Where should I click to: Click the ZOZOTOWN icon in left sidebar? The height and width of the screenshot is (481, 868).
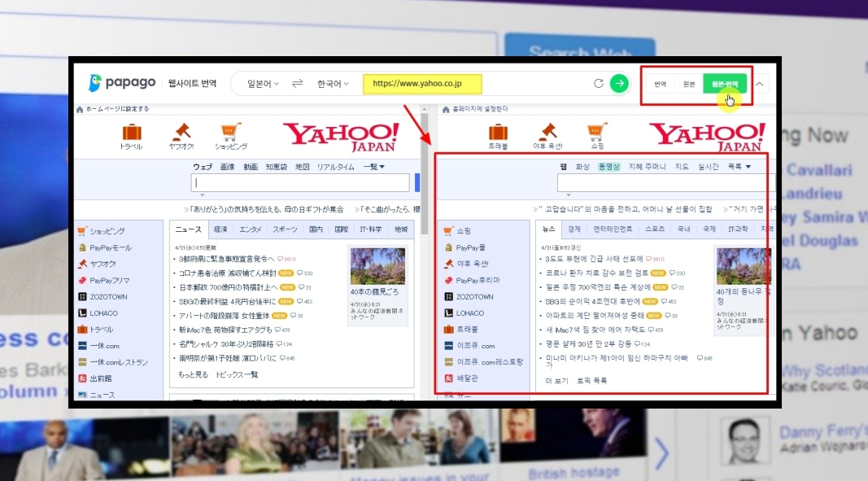point(82,297)
